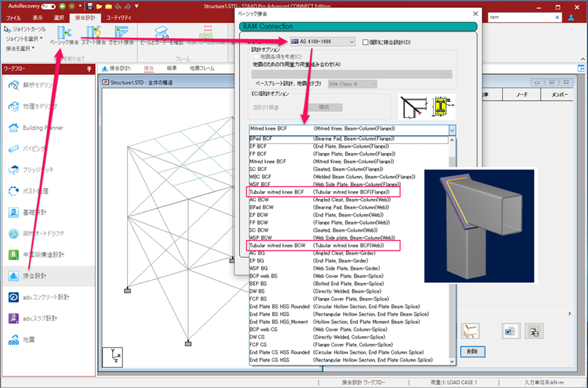Open the 地震 workflow
The image size is (588, 388).
(49, 340)
